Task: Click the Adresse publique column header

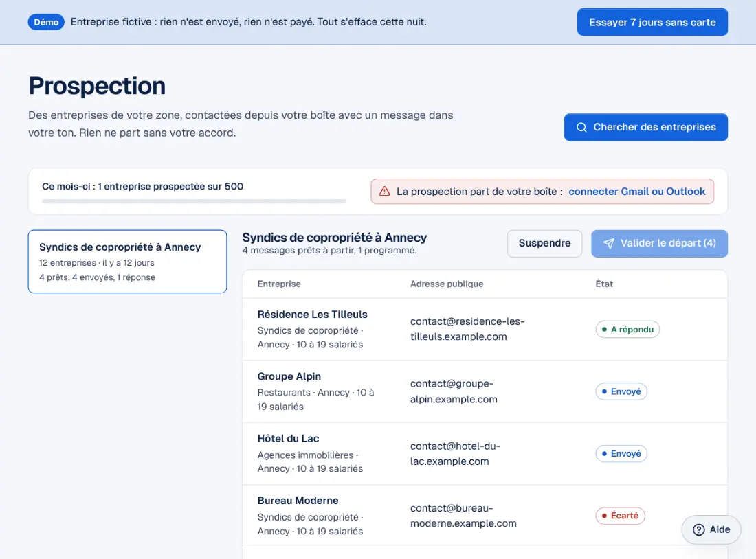Action: click(x=447, y=284)
